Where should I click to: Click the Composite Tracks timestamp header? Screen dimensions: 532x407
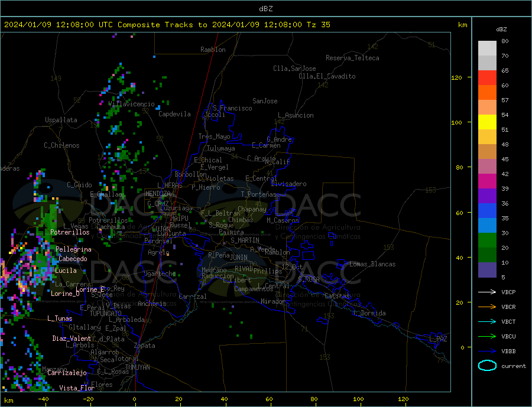[x=167, y=25]
